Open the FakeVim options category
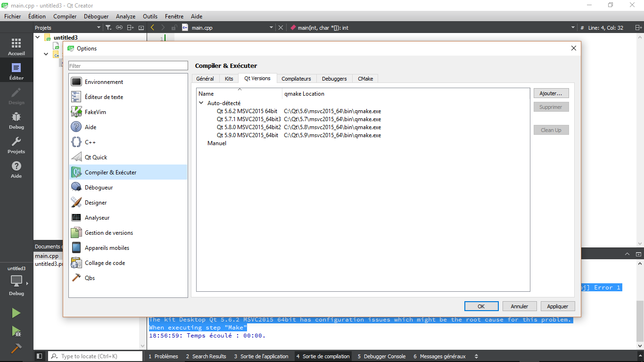Viewport: 644px width, 362px height. tap(128, 112)
